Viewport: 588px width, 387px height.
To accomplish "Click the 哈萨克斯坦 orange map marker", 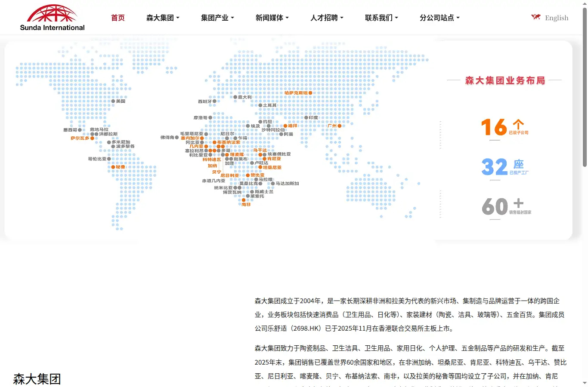I will tap(310, 93).
